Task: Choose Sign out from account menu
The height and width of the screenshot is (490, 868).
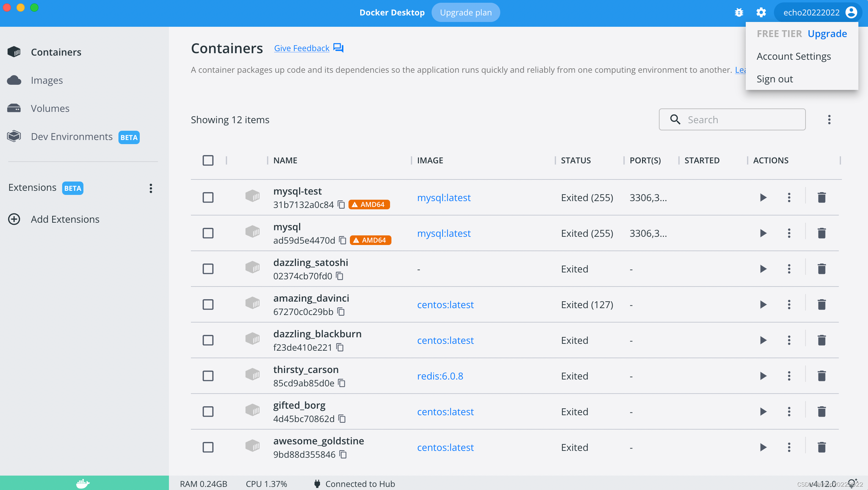Action: pyautogui.click(x=775, y=79)
